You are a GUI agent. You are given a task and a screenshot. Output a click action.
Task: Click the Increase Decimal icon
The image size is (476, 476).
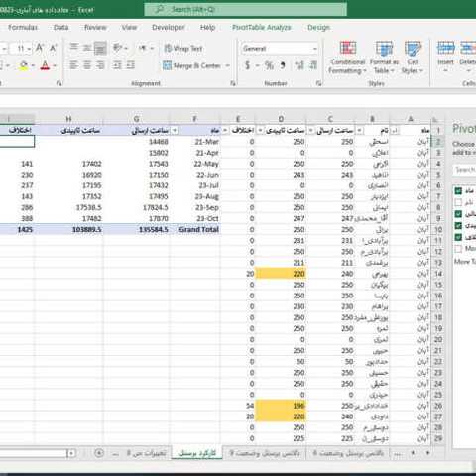click(299, 65)
